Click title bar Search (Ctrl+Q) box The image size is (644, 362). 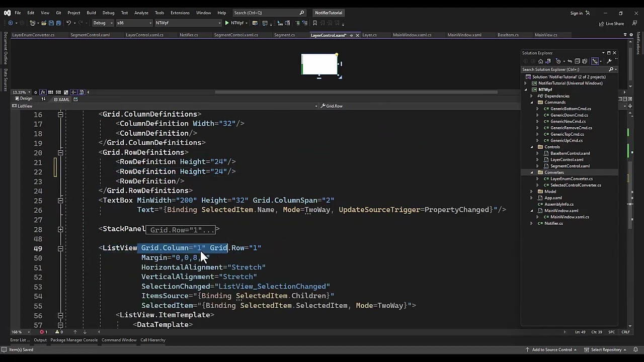pyautogui.click(x=269, y=13)
